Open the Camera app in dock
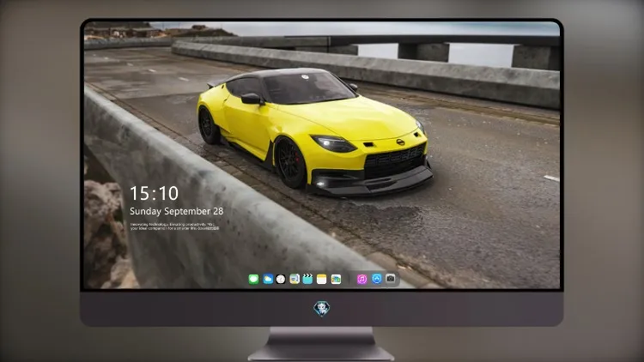 pos(391,279)
